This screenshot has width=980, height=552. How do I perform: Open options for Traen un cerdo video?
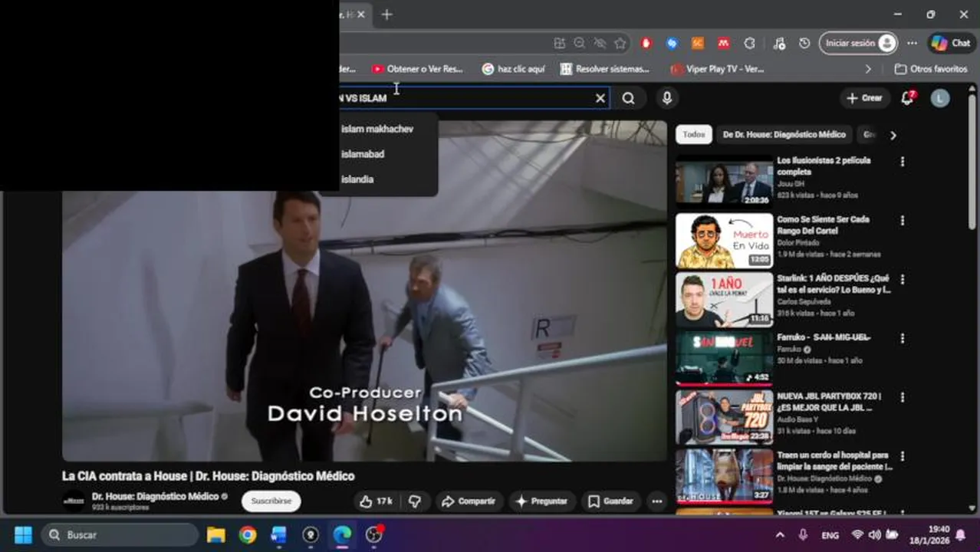point(903,456)
